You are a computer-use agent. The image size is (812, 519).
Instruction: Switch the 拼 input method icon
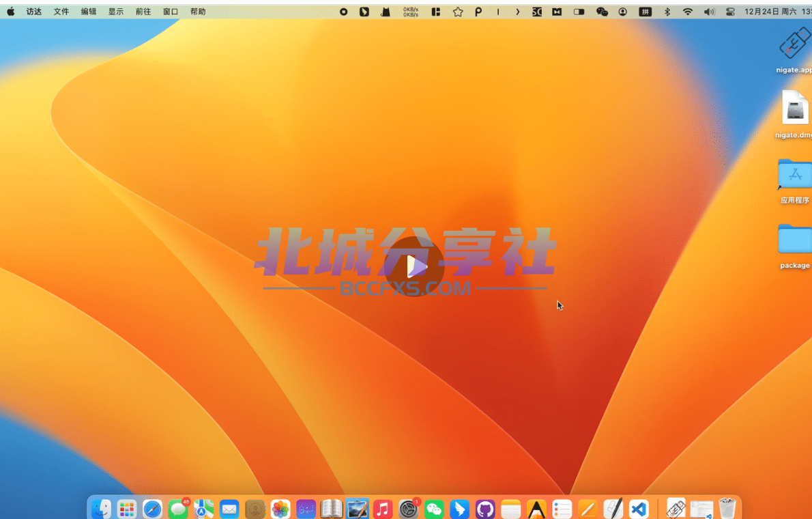646,12
